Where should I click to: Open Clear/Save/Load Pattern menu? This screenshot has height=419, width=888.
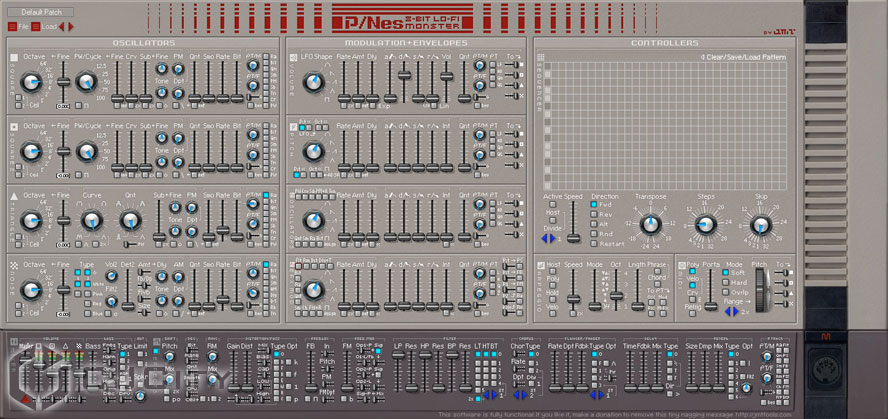pos(744,57)
